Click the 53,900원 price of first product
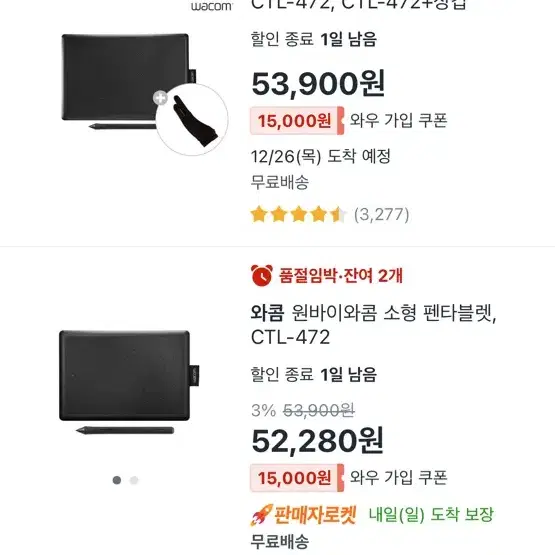555x555 pixels. [318, 84]
